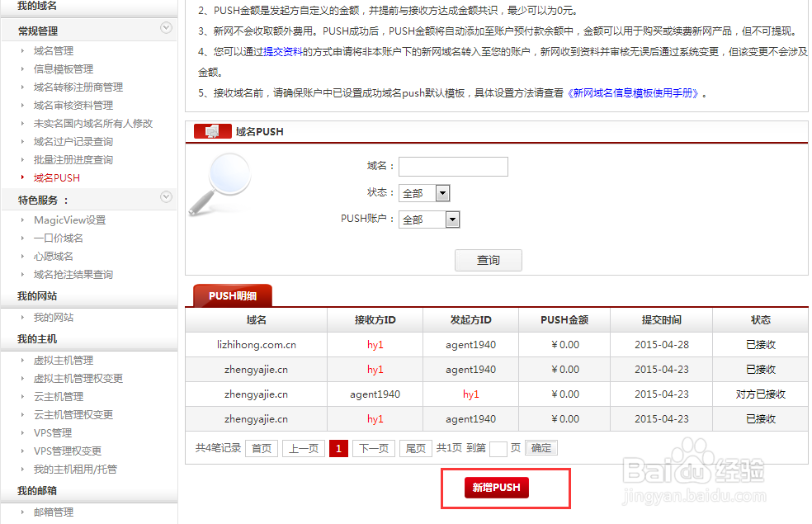
Task: Click the 查询 button
Action: [x=489, y=261]
